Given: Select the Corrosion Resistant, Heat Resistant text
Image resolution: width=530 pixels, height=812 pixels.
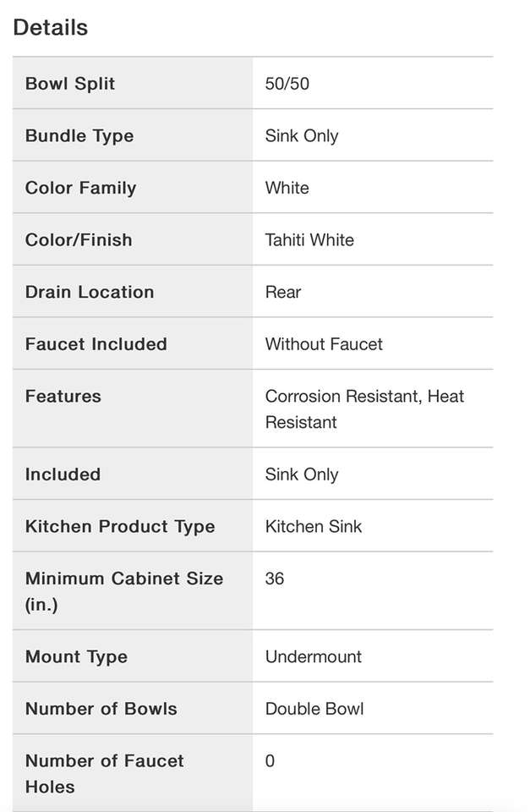Looking at the screenshot, I should 364,409.
